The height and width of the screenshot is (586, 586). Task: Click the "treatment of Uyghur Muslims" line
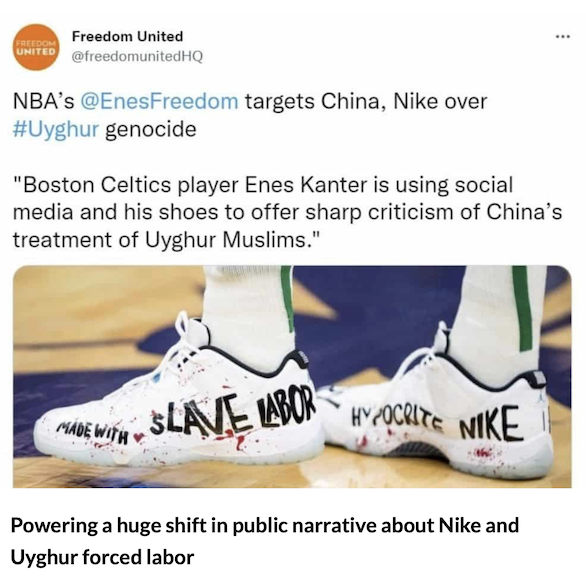click(167, 240)
